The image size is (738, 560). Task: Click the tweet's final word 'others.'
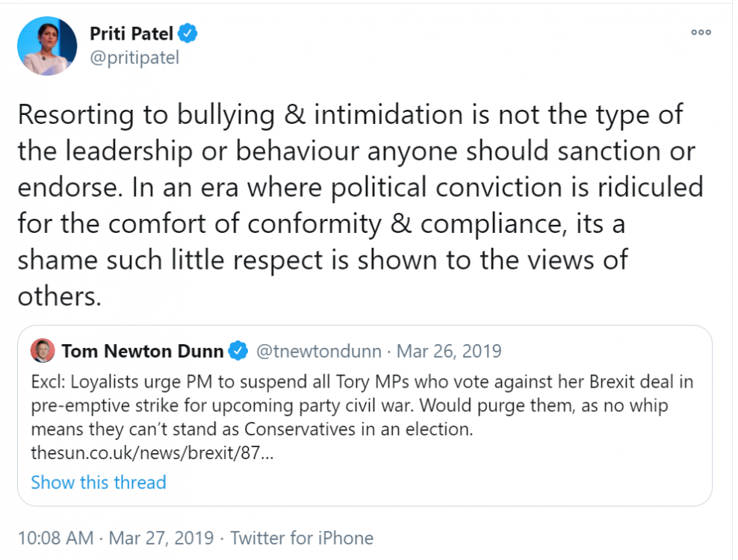pos(59,296)
